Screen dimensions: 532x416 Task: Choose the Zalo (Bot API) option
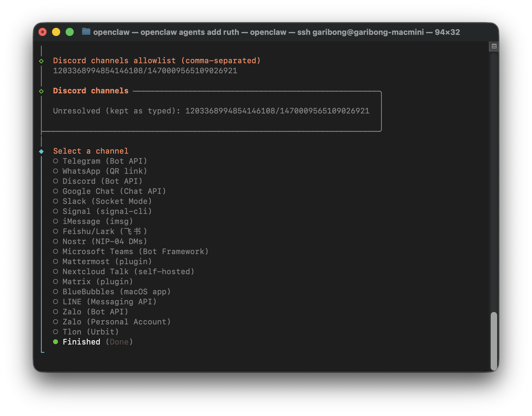pos(91,312)
